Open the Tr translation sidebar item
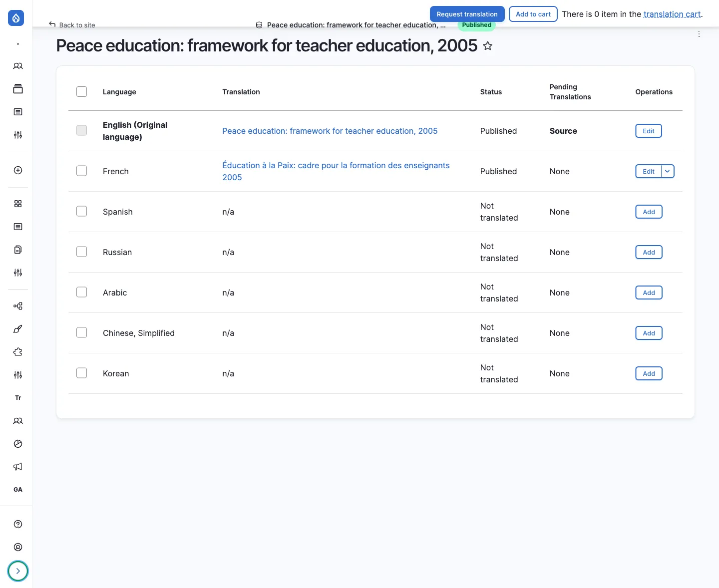 coord(18,398)
